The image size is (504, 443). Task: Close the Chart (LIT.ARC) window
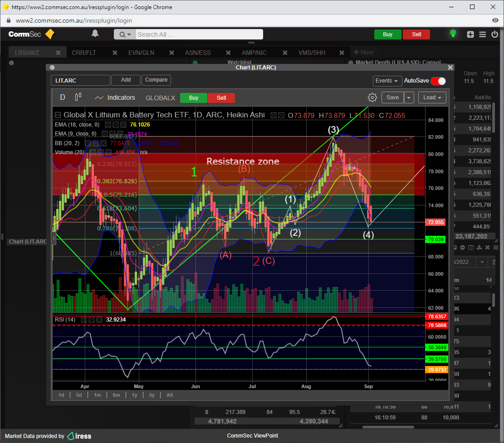[x=450, y=68]
